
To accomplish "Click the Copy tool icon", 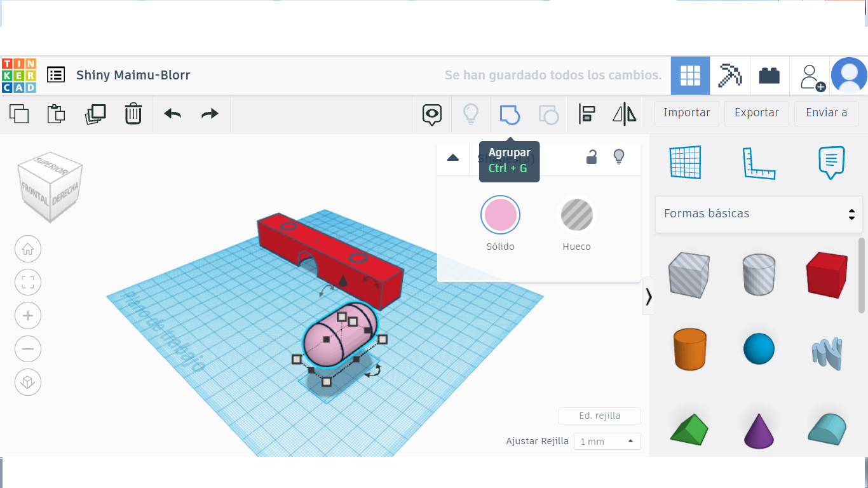I will [19, 113].
